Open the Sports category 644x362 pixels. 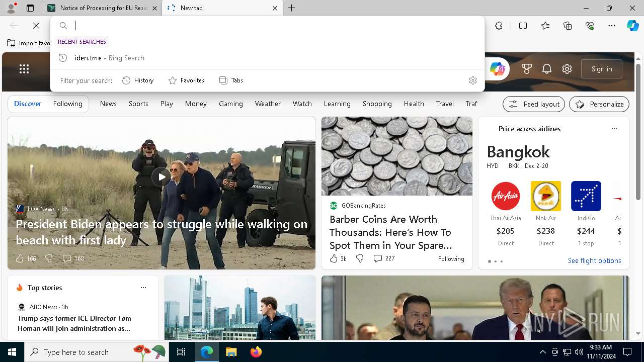138,104
